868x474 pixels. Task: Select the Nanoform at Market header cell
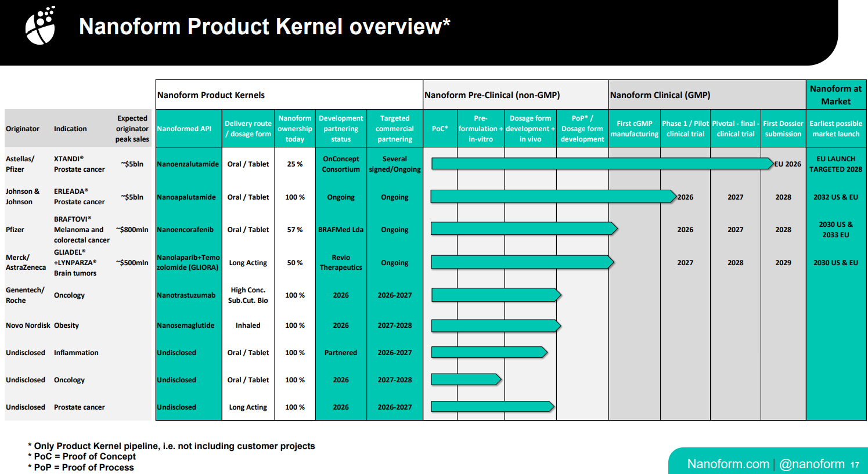pyautogui.click(x=835, y=95)
